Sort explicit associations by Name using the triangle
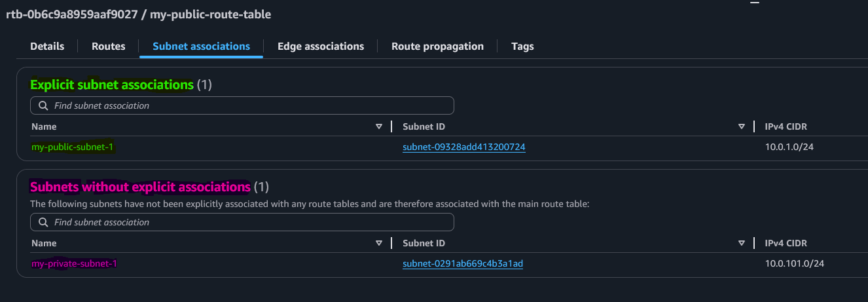 [x=379, y=126]
